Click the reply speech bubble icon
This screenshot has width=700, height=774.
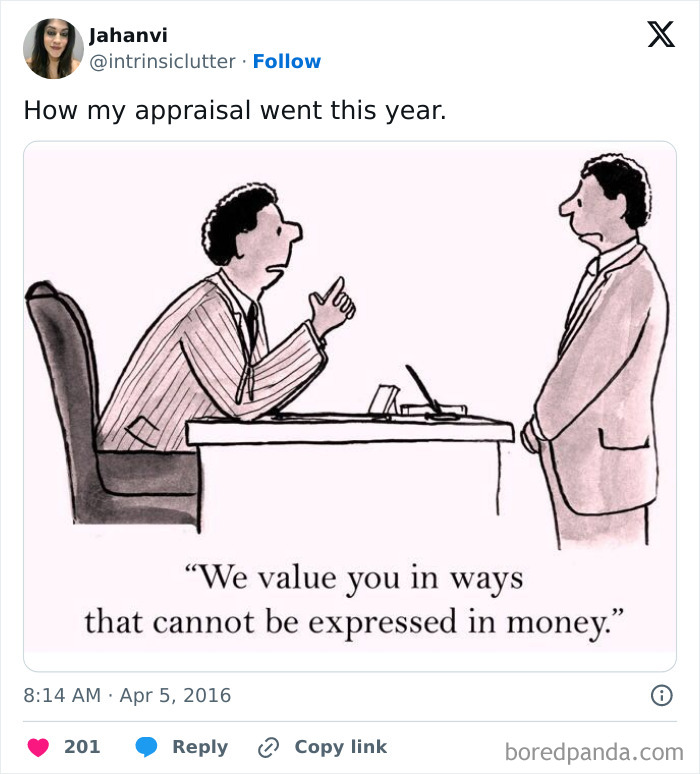coord(147,747)
